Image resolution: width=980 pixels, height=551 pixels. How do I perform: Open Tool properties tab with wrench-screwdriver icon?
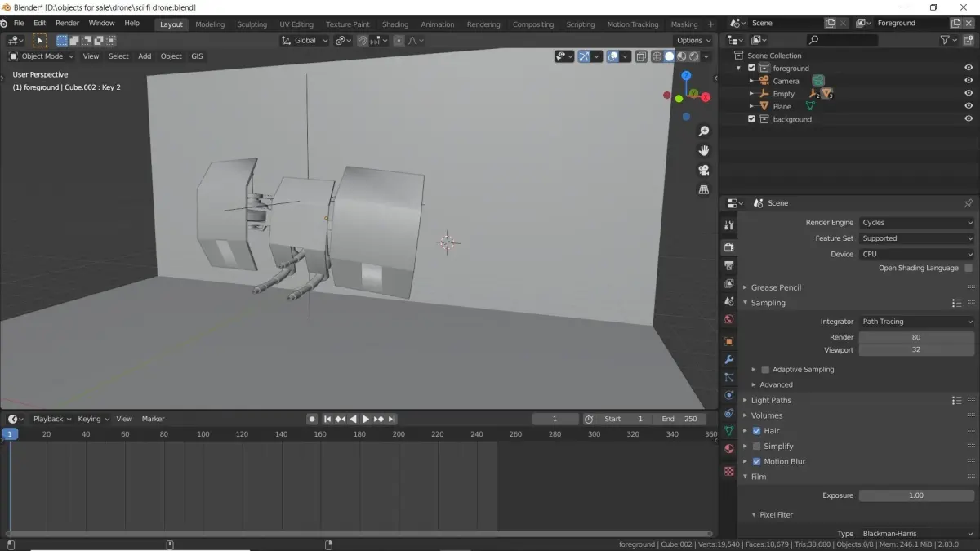coord(729,225)
